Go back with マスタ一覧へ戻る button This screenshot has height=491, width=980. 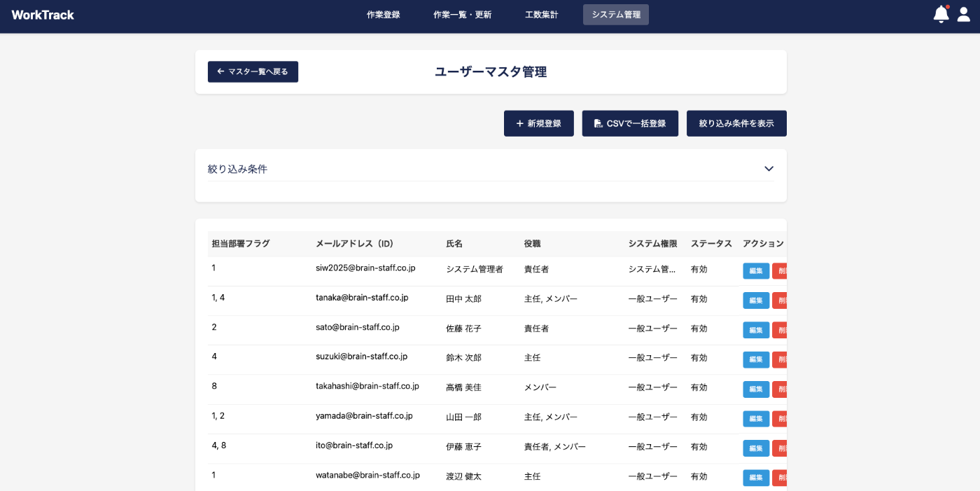click(253, 71)
